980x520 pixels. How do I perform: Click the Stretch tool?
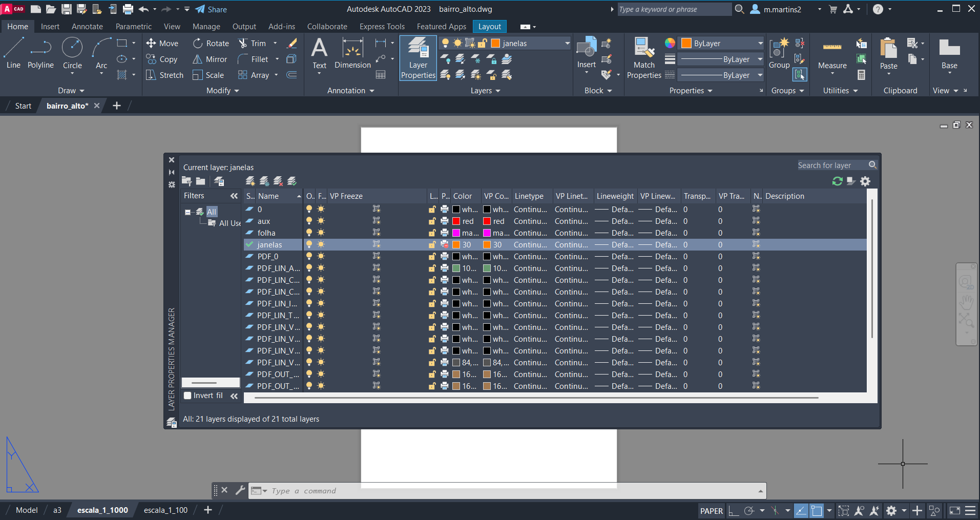tap(164, 75)
